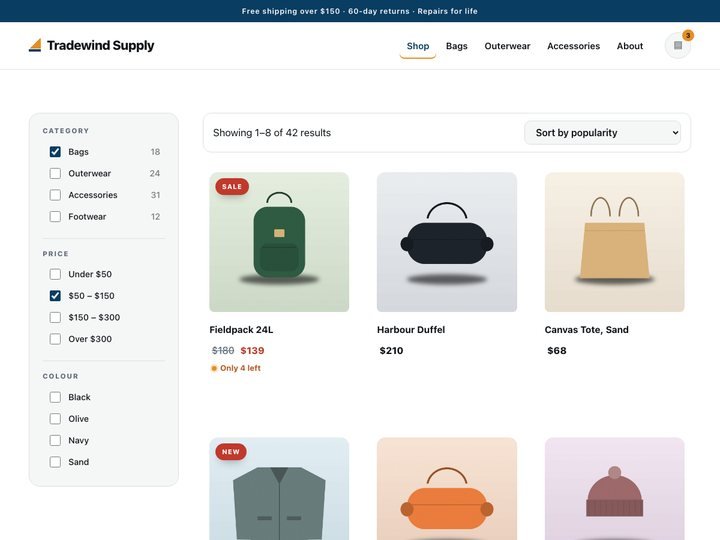Enable the Accessories category checkbox
This screenshot has width=720, height=540.
pos(55,195)
